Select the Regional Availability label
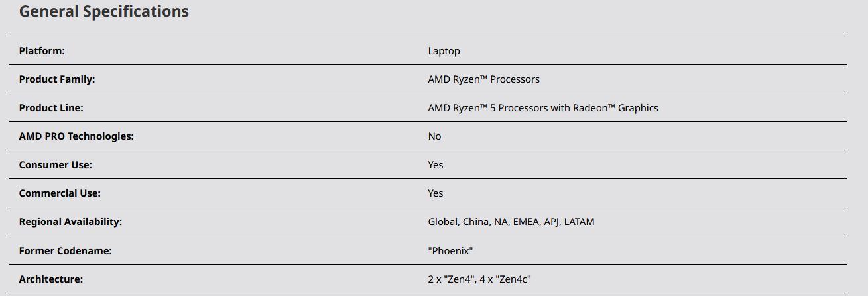Image resolution: width=868 pixels, height=296 pixels. tap(70, 222)
